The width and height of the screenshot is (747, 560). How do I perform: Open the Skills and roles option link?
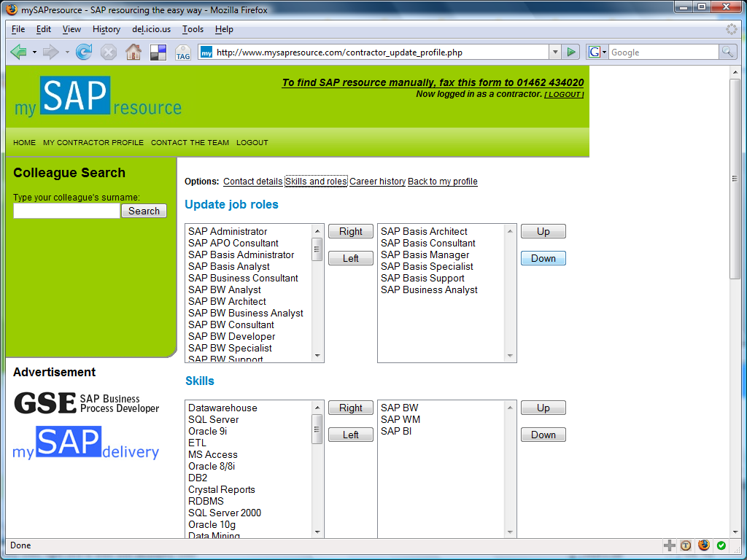(316, 182)
